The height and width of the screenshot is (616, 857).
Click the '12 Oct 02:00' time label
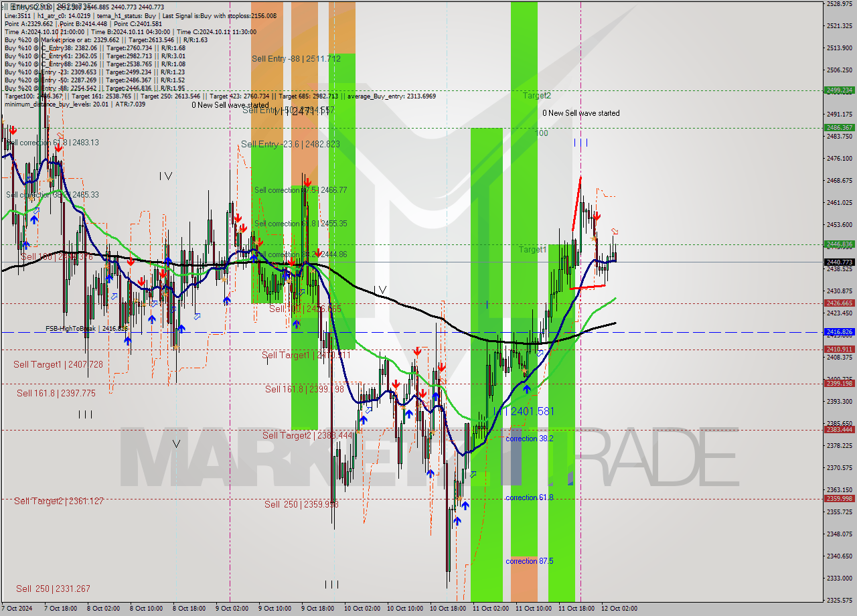619,609
